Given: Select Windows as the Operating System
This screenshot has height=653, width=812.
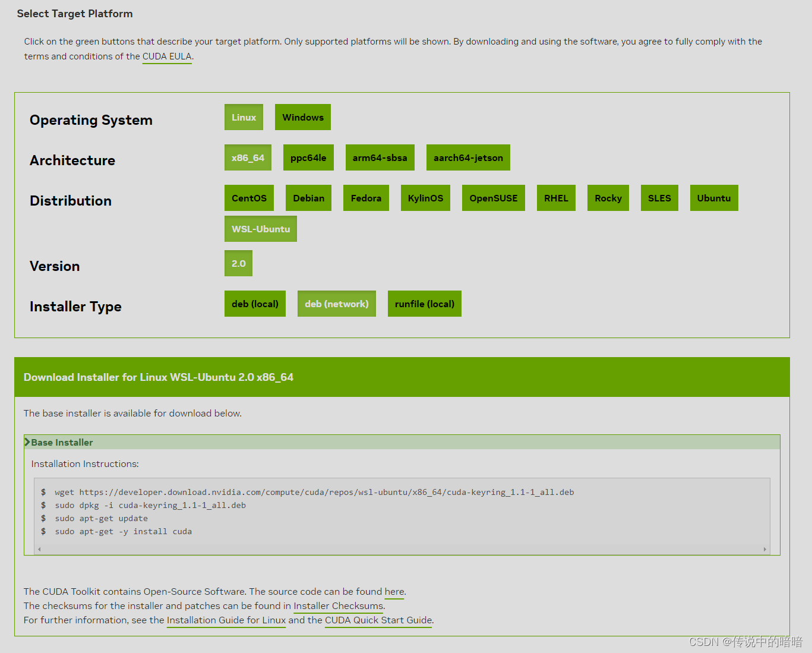Looking at the screenshot, I should click(x=302, y=117).
